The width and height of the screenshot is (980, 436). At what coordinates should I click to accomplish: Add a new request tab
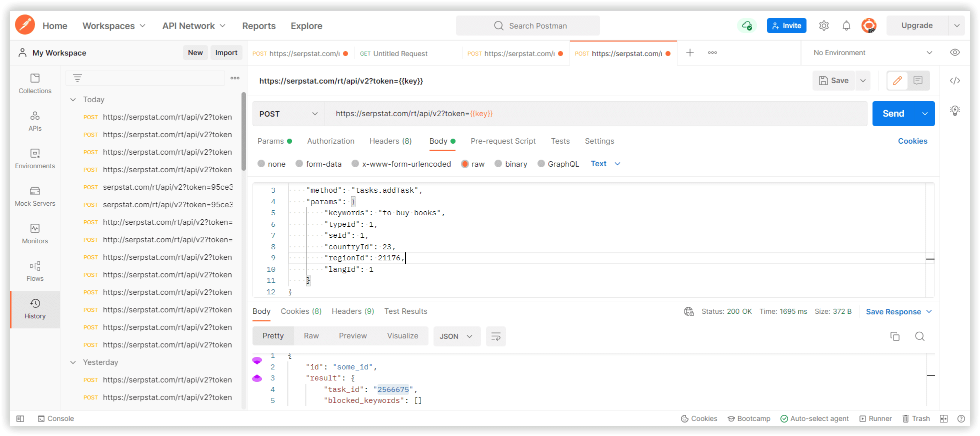pos(690,53)
